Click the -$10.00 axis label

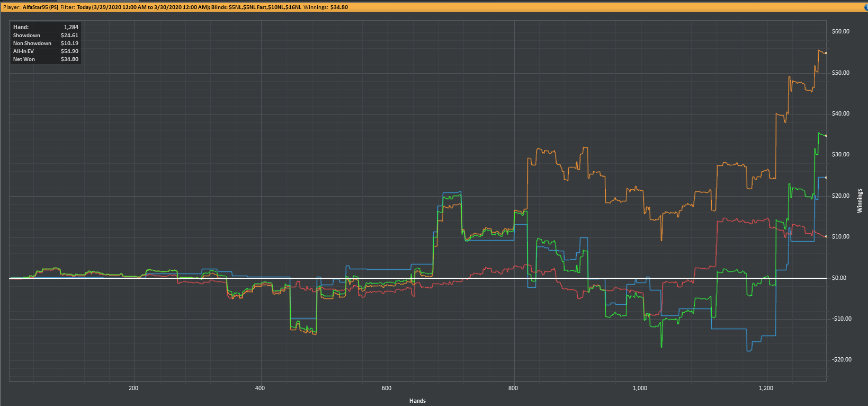(842, 319)
